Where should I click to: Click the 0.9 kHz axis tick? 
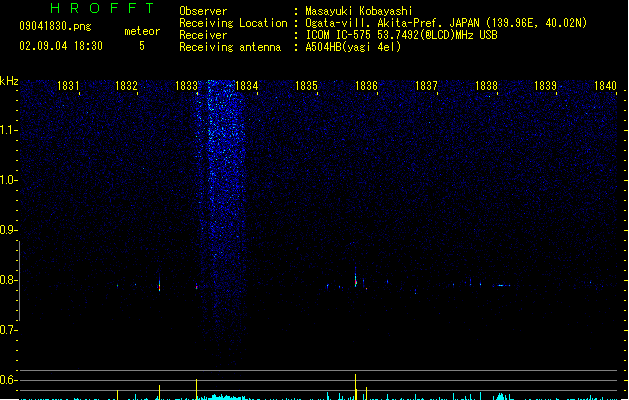[9, 230]
